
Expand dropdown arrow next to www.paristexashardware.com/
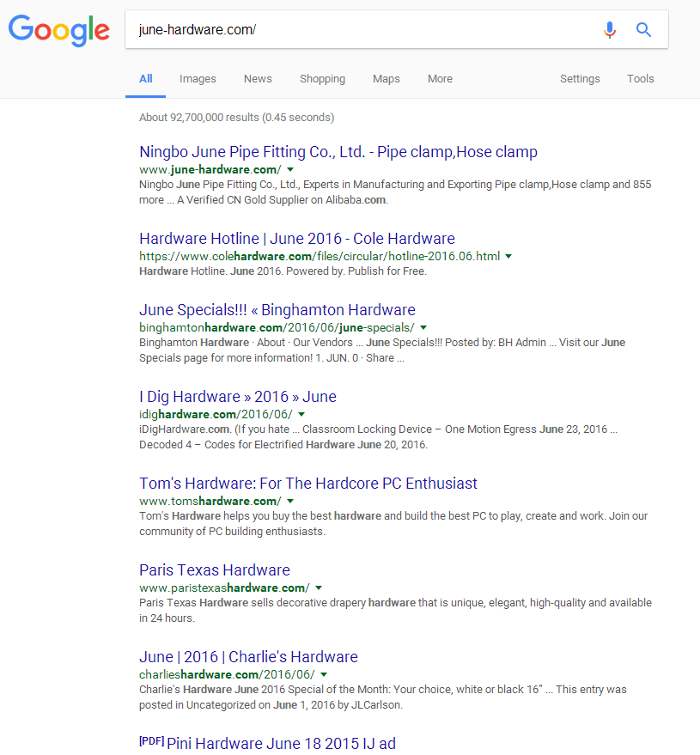click(319, 588)
